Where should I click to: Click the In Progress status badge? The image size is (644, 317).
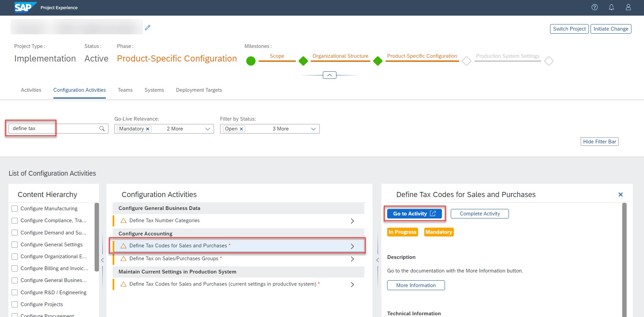(402, 232)
